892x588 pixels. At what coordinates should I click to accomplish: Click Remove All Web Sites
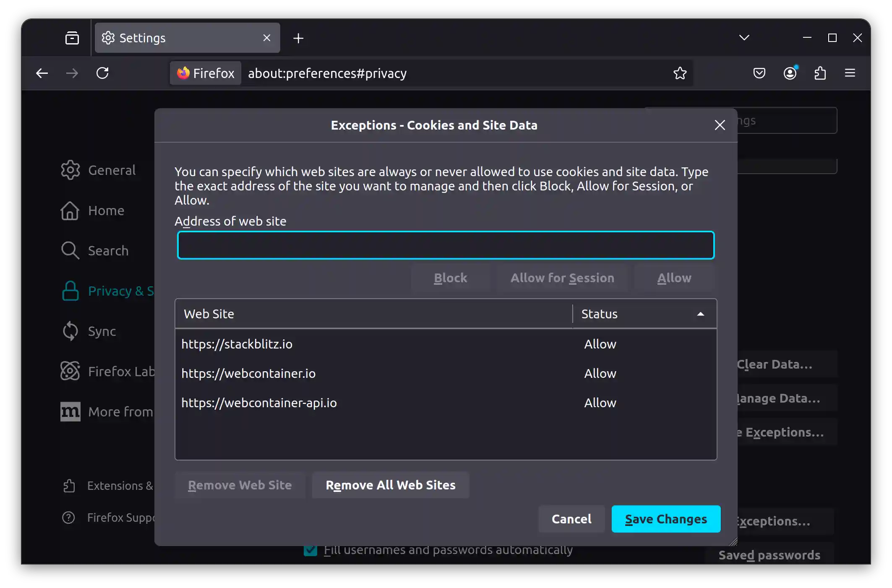click(390, 485)
